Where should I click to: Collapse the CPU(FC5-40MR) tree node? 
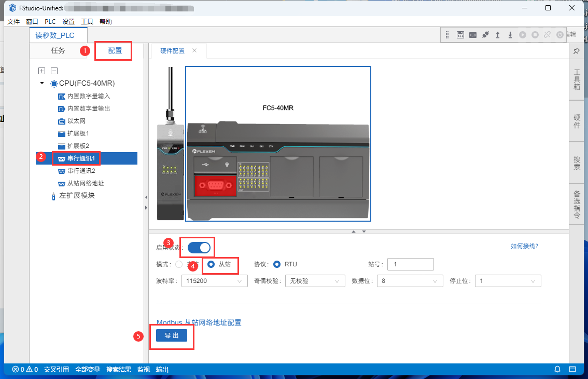[42, 83]
